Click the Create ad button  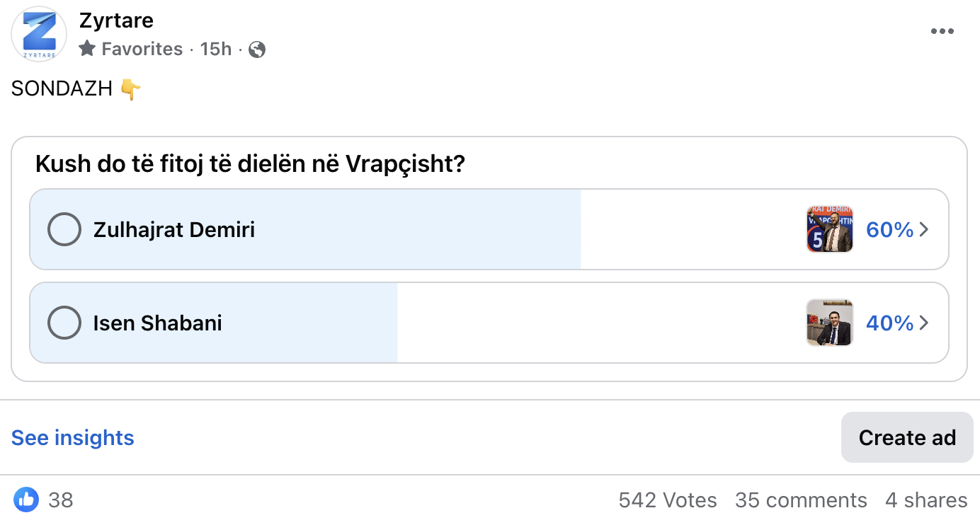pyautogui.click(x=907, y=437)
